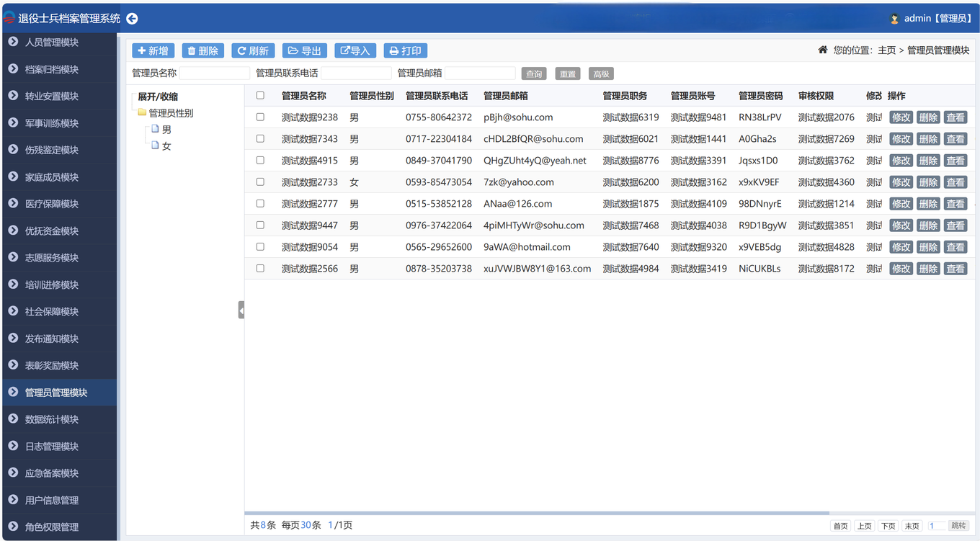Click the 管理员名称 search input field

pos(214,73)
